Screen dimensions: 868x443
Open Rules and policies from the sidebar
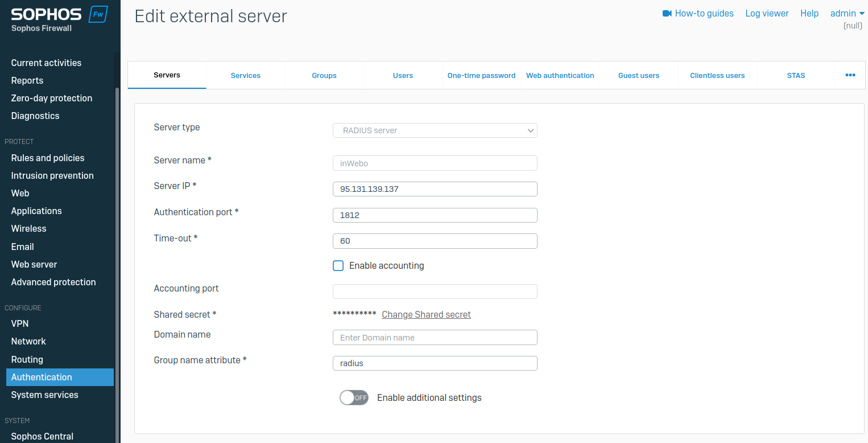coord(46,158)
